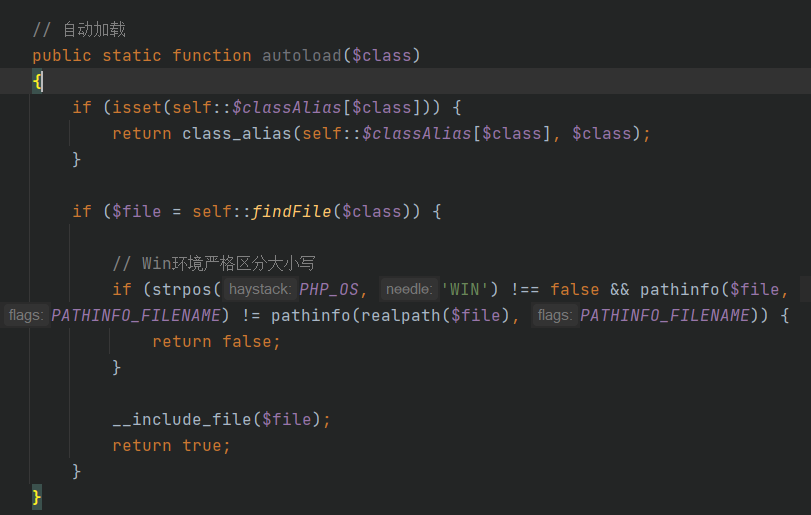Click 'return' before class_alias
This screenshot has width=811, height=515.
pyautogui.click(x=142, y=133)
